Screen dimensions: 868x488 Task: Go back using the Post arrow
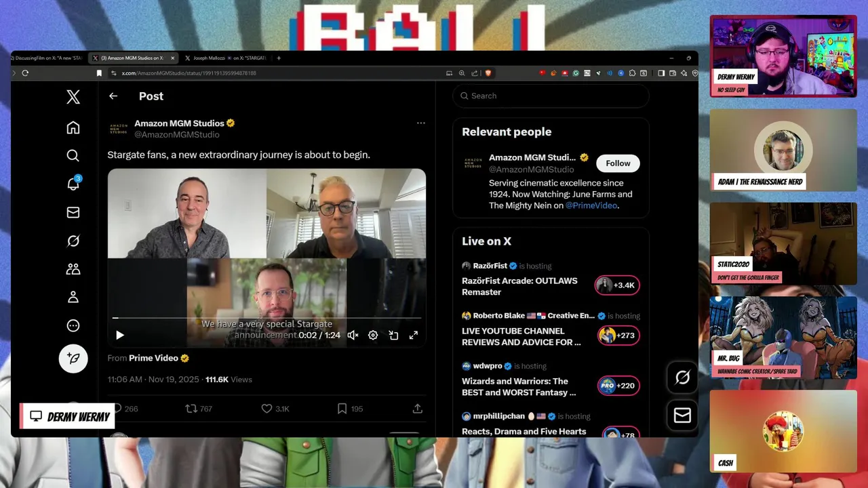pyautogui.click(x=113, y=96)
